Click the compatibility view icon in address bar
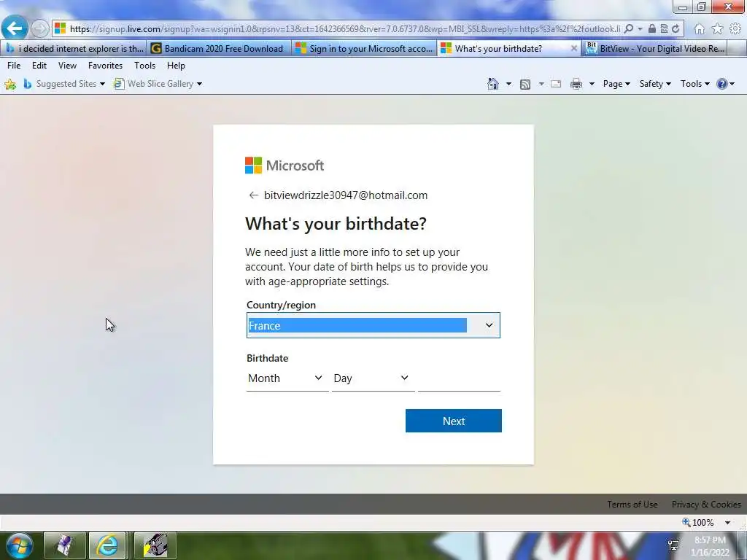 (664, 29)
